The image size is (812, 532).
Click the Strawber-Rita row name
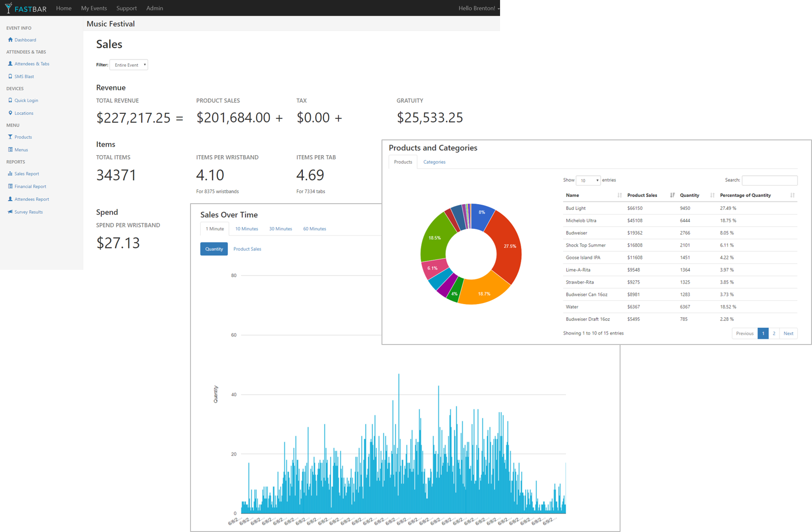[x=580, y=283]
